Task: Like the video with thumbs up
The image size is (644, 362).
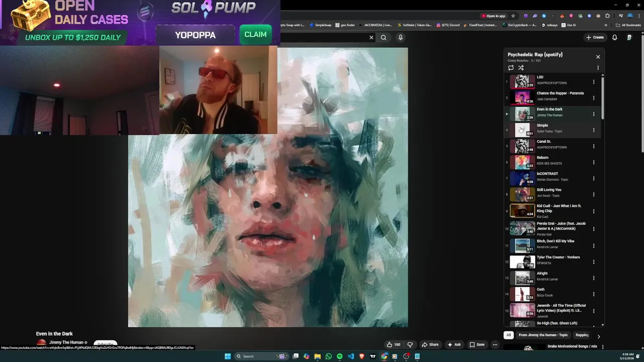Action: pos(393,344)
